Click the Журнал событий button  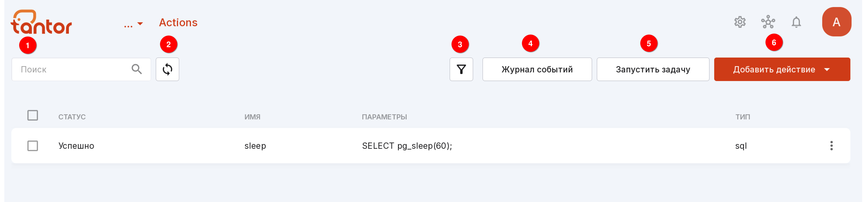tap(537, 69)
